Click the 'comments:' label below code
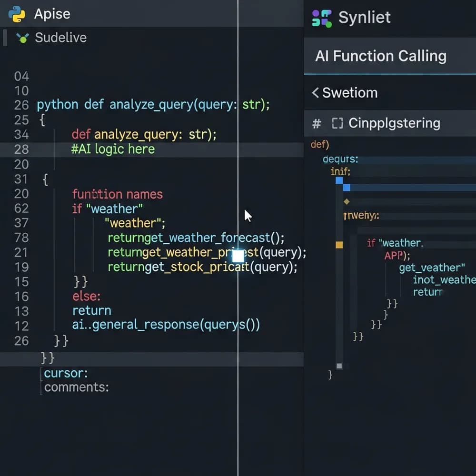This screenshot has width=476, height=476. (77, 387)
